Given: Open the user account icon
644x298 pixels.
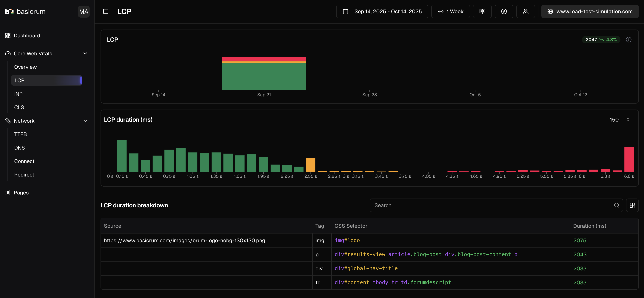Looking at the screenshot, I should pyautogui.click(x=526, y=12).
